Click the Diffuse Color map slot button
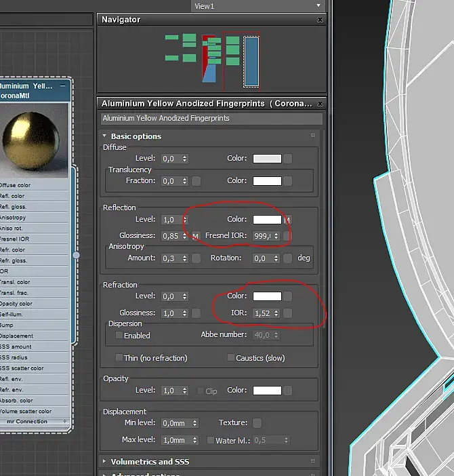Screen dimensions: 454x476 pos(287,159)
